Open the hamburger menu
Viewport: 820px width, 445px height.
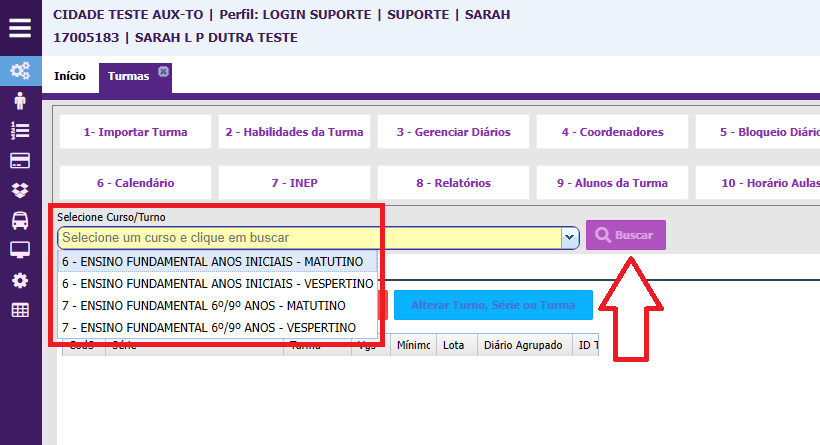[x=20, y=27]
